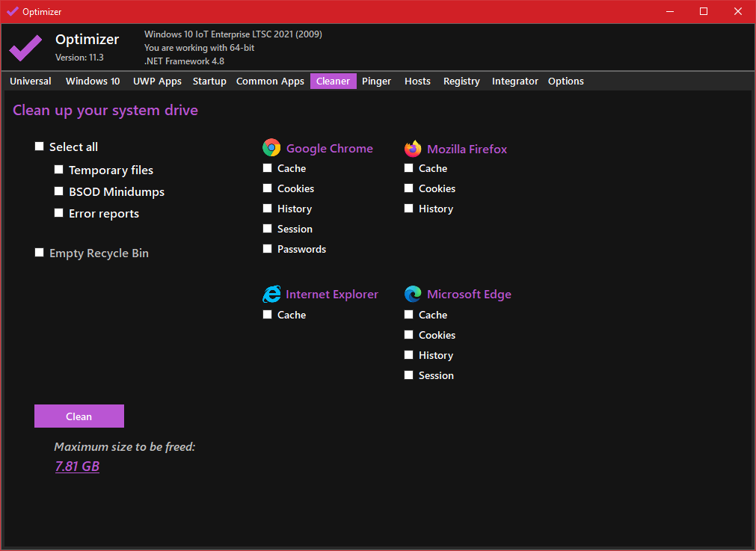Switch to the Universal tab
Screen dimensions: 756x551
click(31, 81)
